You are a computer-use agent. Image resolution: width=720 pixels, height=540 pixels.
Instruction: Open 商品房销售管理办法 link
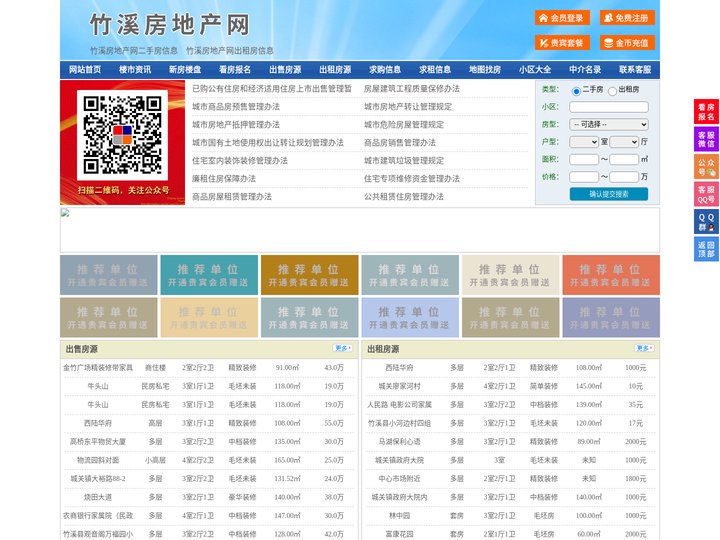[x=400, y=143]
